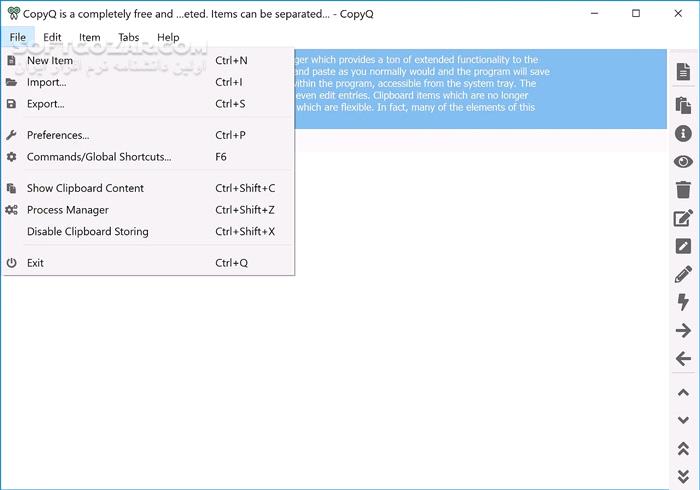Viewport: 700px width, 490px height.
Task: Select Export... menu entry
Action: (148, 104)
